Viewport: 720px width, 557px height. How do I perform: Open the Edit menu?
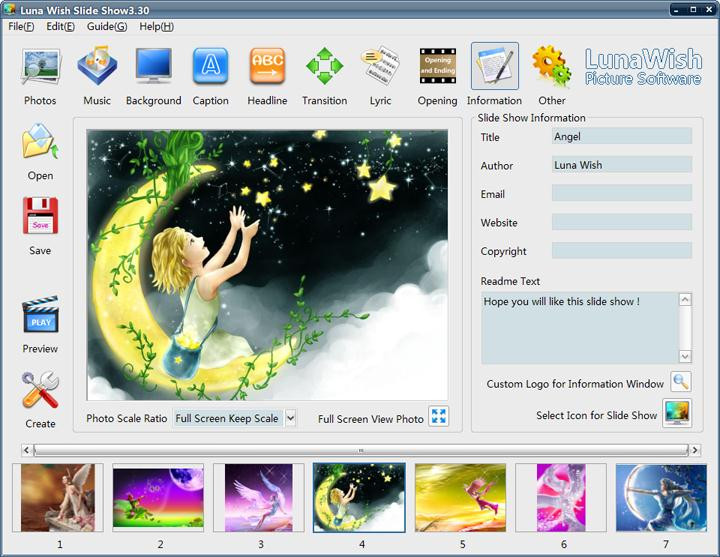click(60, 27)
